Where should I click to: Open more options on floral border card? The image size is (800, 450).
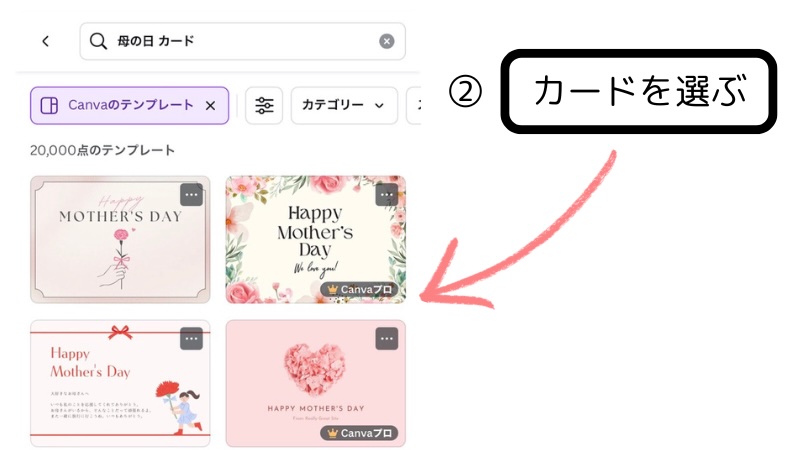pos(386,194)
